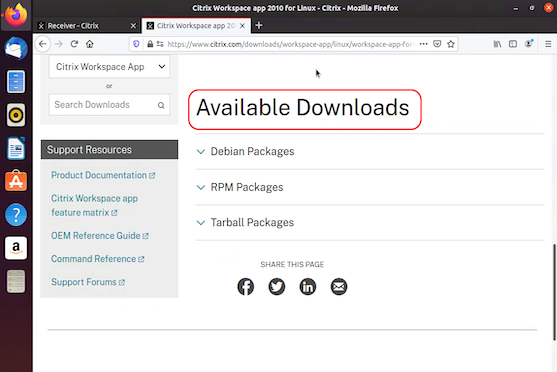Launch Thunderbird mail from the dock
557x372 pixels.
coord(16,48)
